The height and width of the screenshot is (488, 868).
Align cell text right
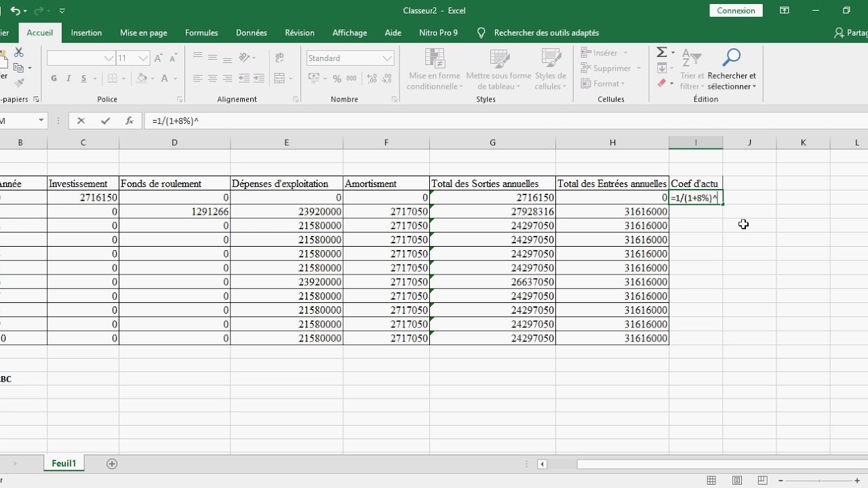click(x=227, y=79)
